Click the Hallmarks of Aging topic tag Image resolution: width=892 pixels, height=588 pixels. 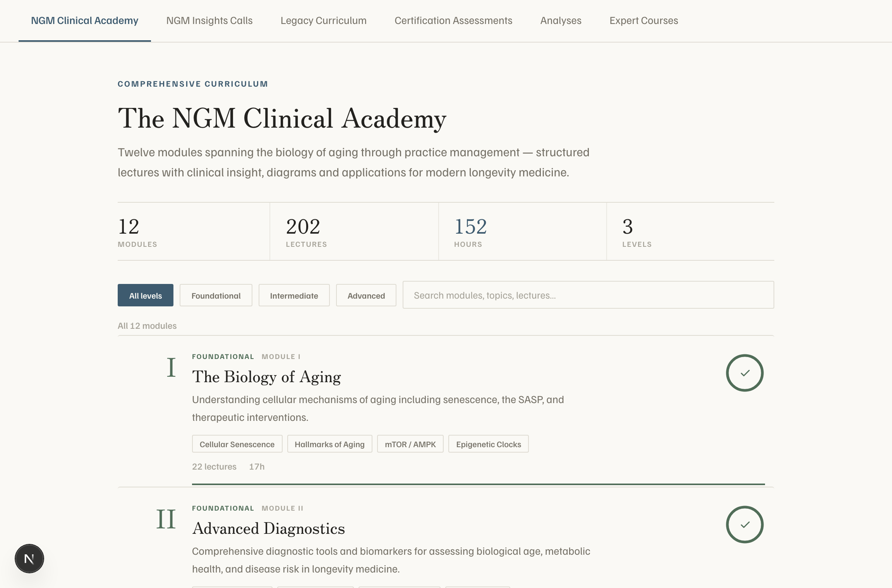pyautogui.click(x=330, y=444)
